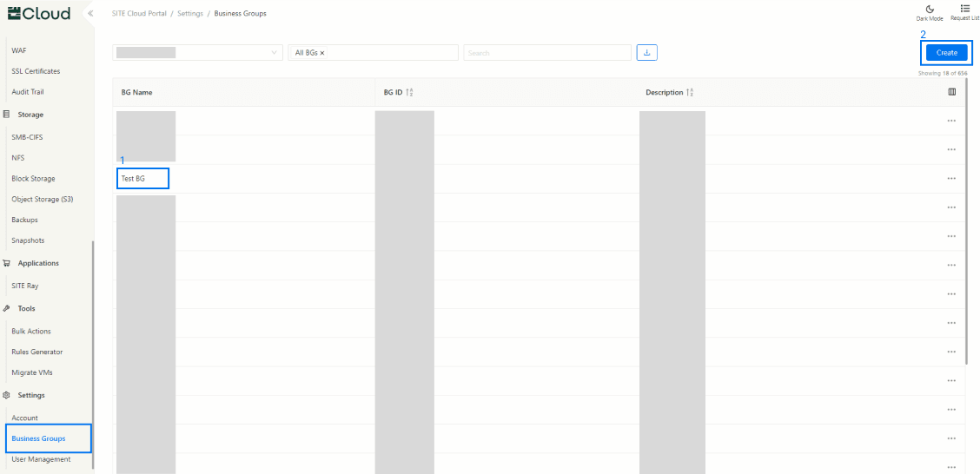The image size is (980, 474).
Task: Go to Settings breadcrumb link
Action: click(190, 14)
